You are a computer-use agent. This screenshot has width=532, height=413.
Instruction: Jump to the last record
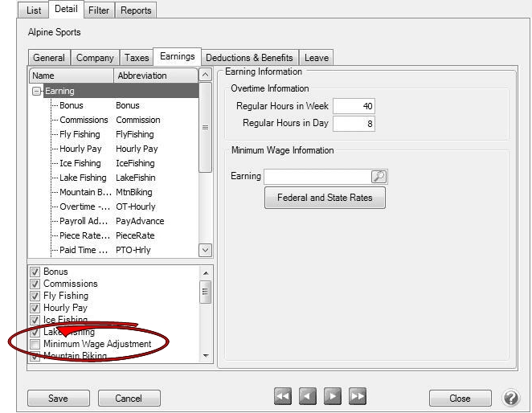[x=358, y=396]
